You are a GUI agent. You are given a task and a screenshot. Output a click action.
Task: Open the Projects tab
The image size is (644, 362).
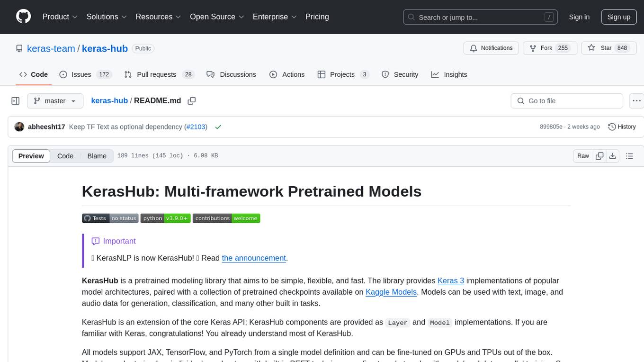(343, 74)
